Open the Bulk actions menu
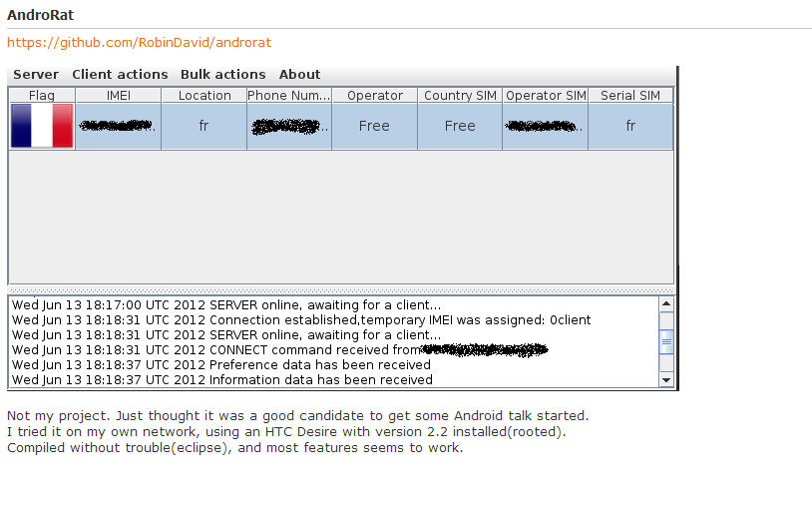 (x=222, y=75)
